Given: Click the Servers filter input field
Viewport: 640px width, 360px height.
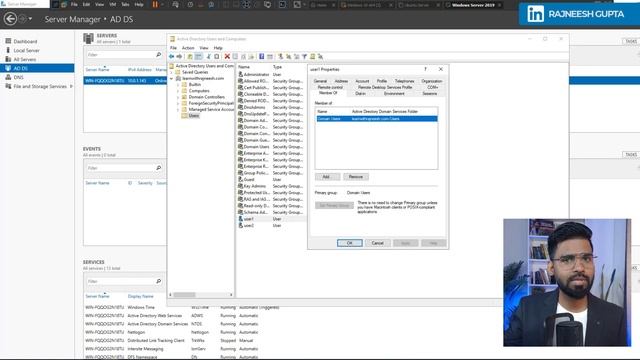Looking at the screenshot, I should 120,55.
